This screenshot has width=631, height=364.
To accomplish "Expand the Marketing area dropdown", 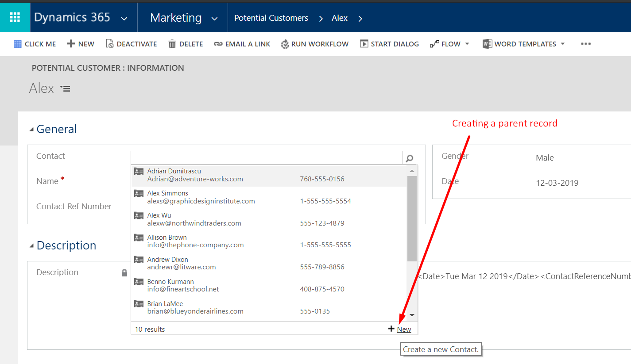I will [x=215, y=19].
